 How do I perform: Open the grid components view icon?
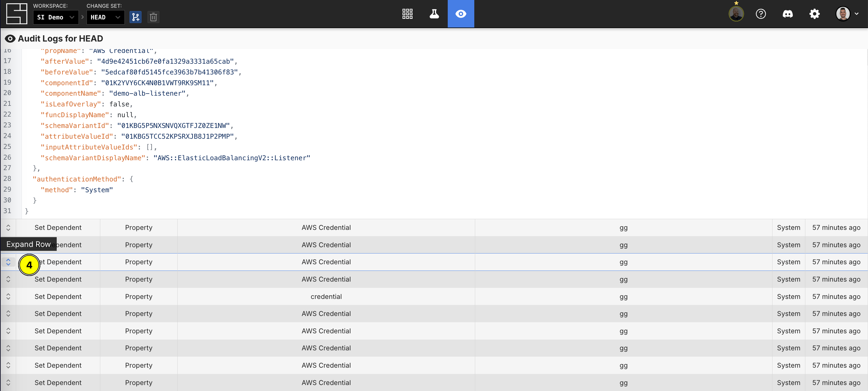407,14
